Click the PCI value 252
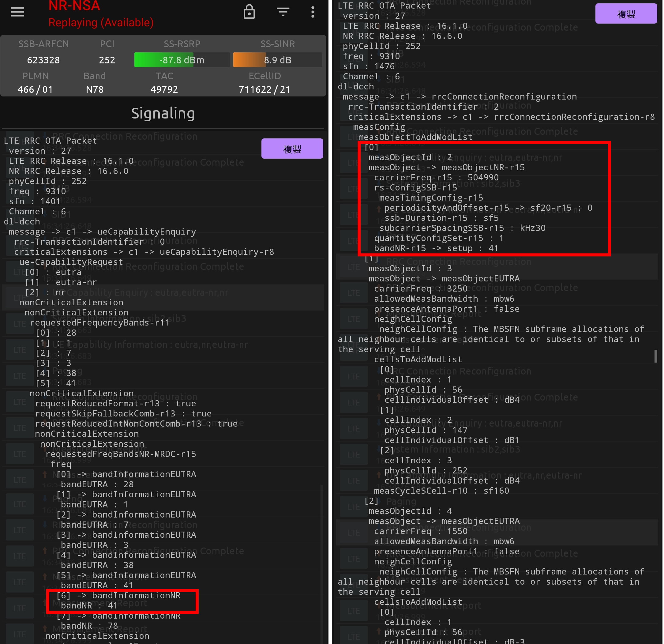This screenshot has width=664, height=644. point(107,60)
